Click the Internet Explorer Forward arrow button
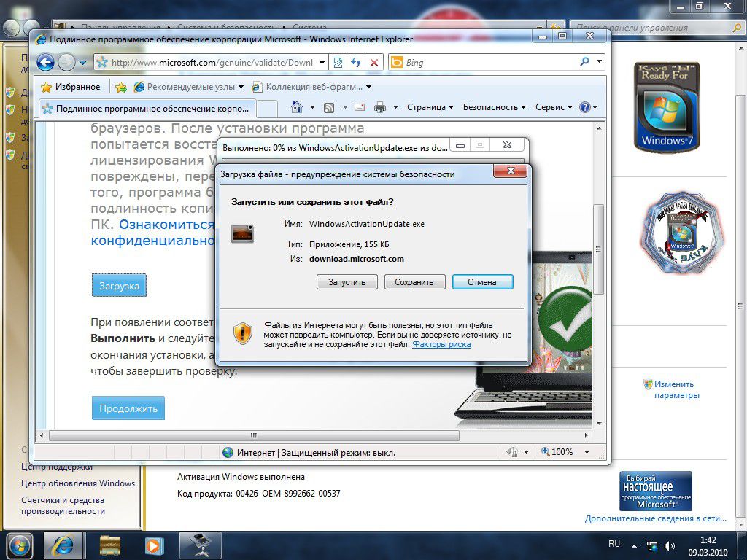The height and width of the screenshot is (560, 747). coord(66,63)
